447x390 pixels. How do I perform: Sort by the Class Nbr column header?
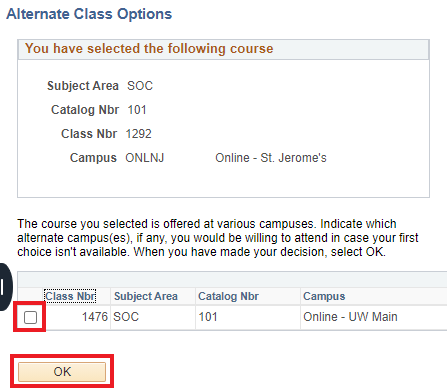point(70,296)
